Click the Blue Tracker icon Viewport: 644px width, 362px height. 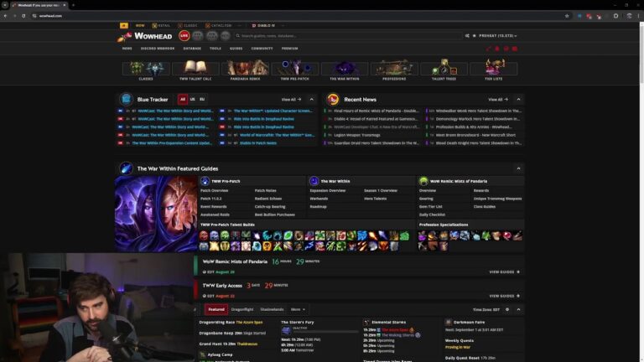coord(127,99)
